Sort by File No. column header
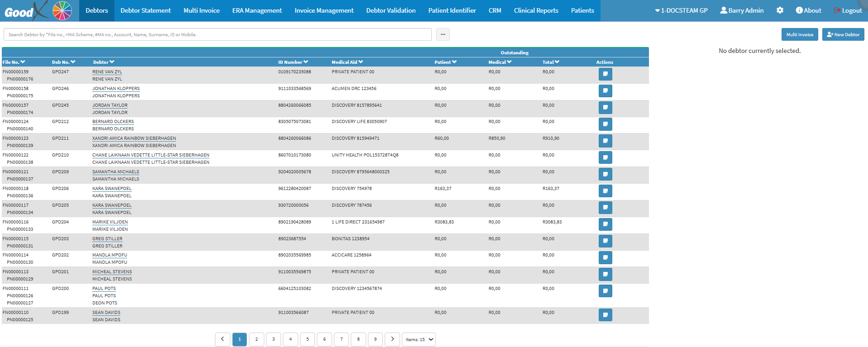This screenshot has width=868, height=347. (x=14, y=62)
